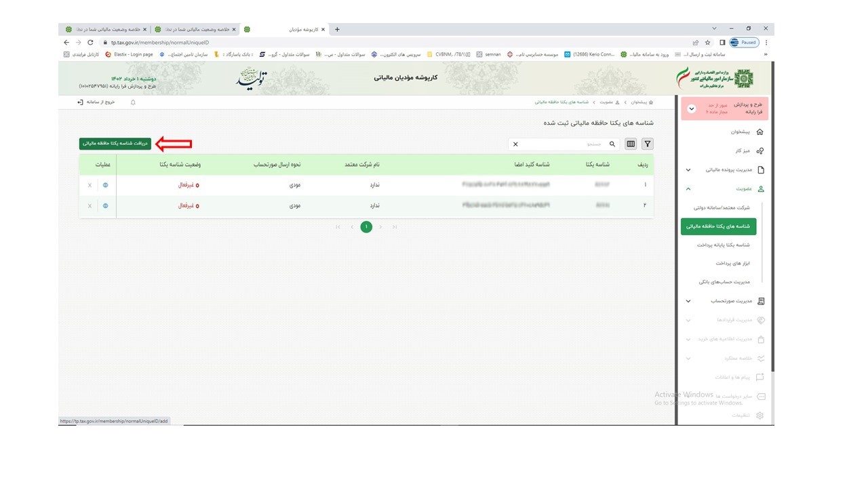Open the browser side panel icon
The height and width of the screenshot is (488, 868).
click(722, 42)
